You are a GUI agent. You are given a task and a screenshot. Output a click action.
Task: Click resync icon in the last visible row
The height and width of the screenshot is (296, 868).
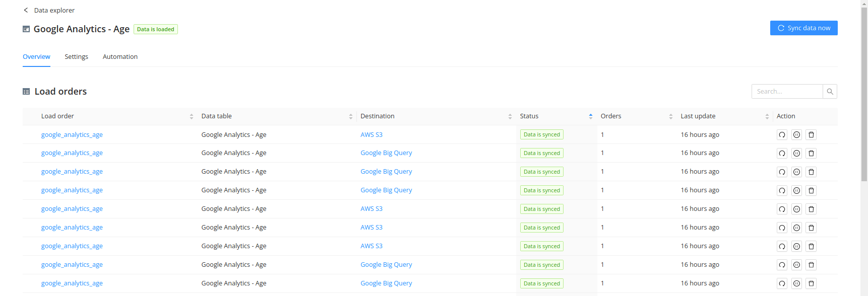[x=782, y=284]
